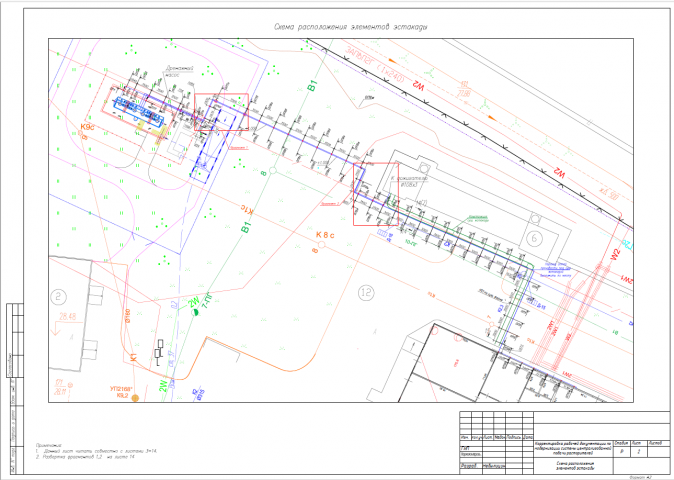Select the "УП2168" point label
The height and width of the screenshot is (480, 674).
121,389
